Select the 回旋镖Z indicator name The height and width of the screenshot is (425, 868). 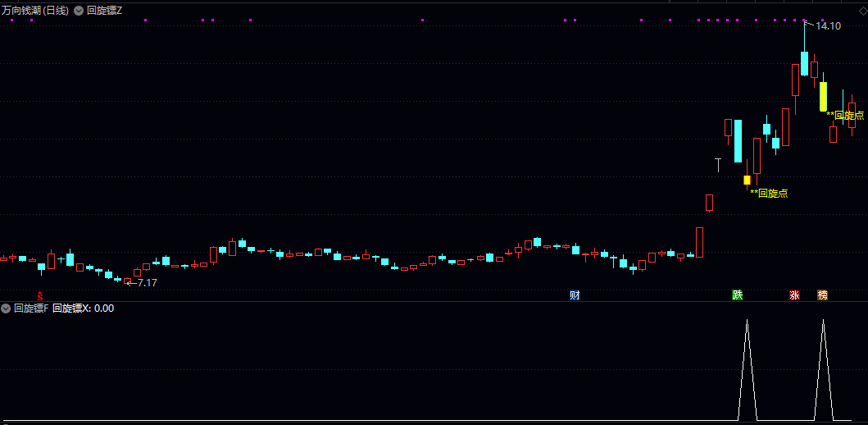[105, 11]
